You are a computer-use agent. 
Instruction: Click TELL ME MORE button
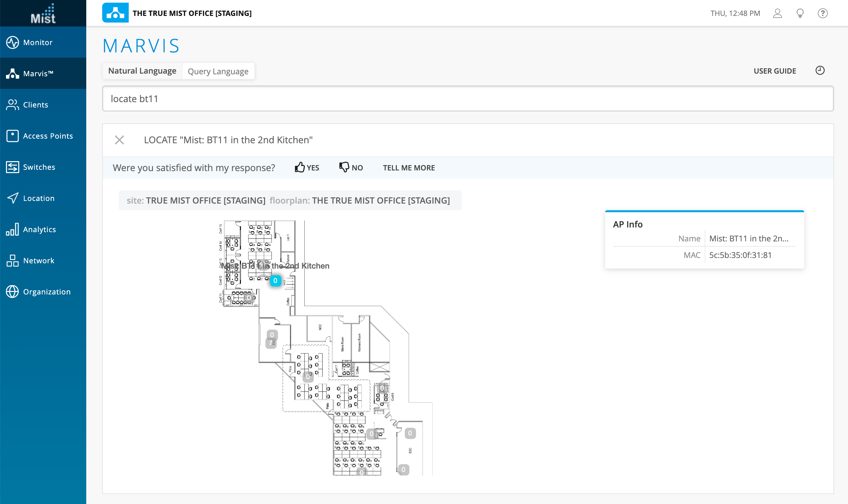409,168
